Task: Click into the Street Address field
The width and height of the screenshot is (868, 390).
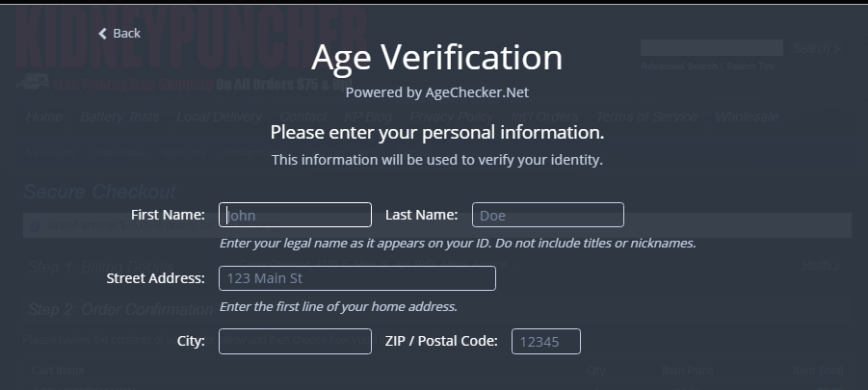Action: (x=357, y=278)
